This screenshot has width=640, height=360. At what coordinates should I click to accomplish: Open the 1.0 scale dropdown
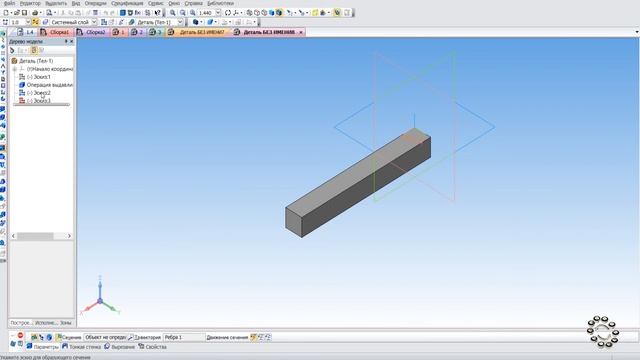tap(28, 22)
